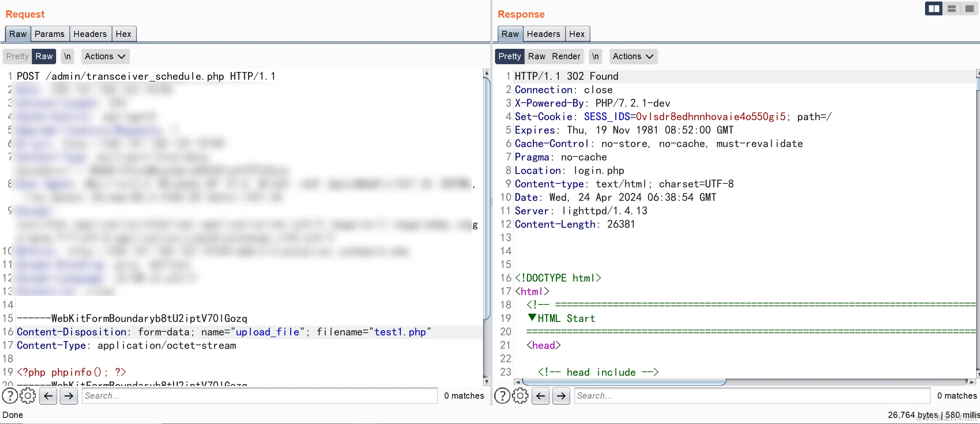The width and height of the screenshot is (980, 424).
Task: Switch to request Params tab
Action: coord(50,34)
